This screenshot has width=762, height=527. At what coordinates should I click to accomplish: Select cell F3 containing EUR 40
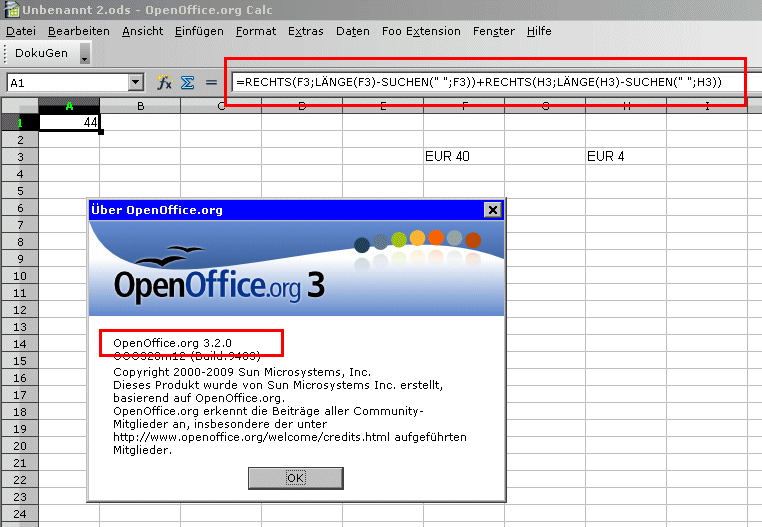pos(464,156)
